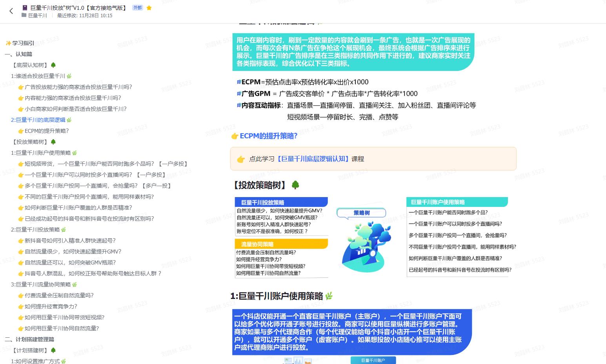Select the highlighted 2:巨量千川的底层逻辑 outline entry
The image size is (606, 364).
38,120
